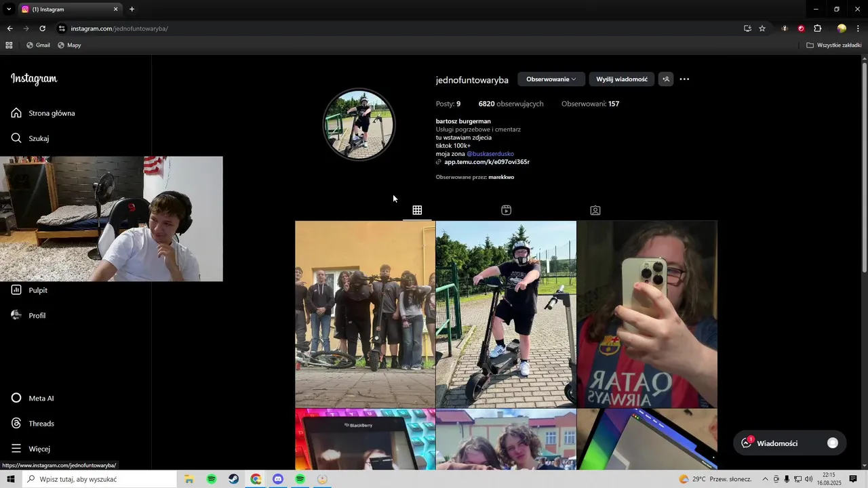The image size is (868, 488).
Task: Open red extension icon in toolbar
Action: (801, 28)
